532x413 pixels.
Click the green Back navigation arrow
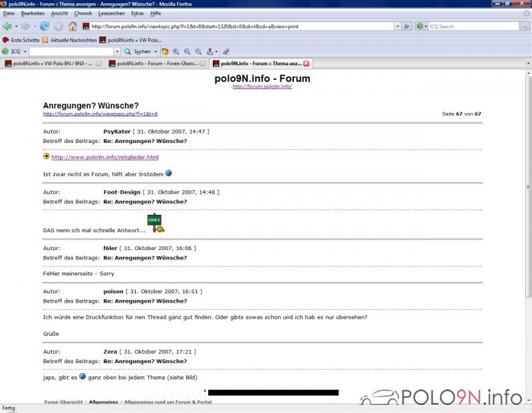pyautogui.click(x=7, y=27)
